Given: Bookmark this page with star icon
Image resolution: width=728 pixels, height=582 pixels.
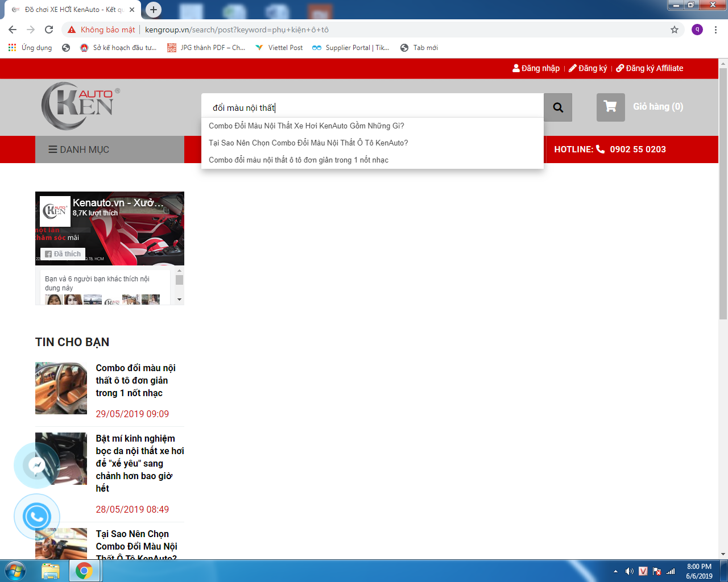Looking at the screenshot, I should pos(674,30).
